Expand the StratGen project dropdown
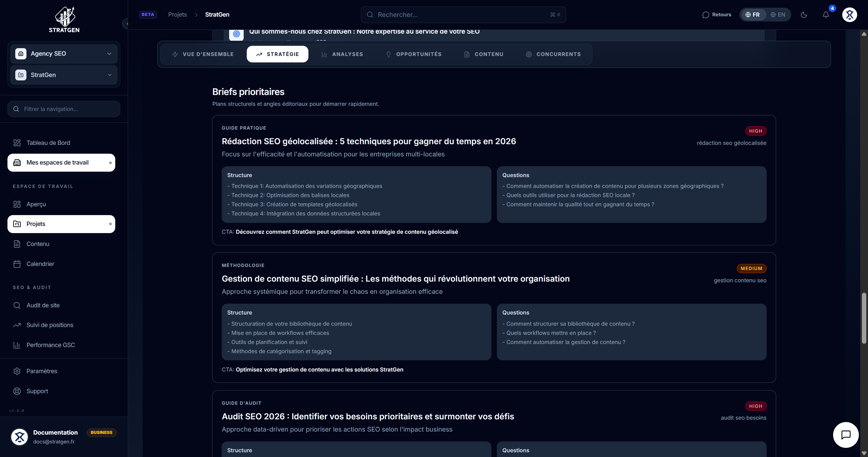The width and height of the screenshot is (868, 457). click(x=64, y=75)
